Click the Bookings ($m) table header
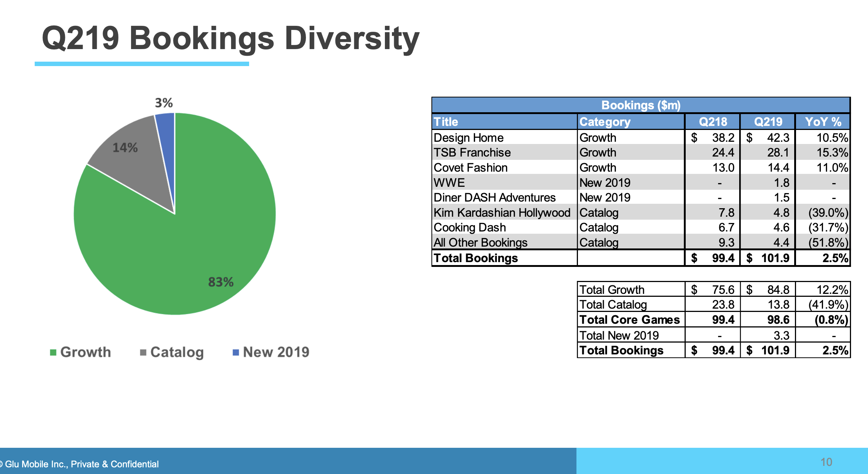This screenshot has height=474, width=868. [641, 105]
